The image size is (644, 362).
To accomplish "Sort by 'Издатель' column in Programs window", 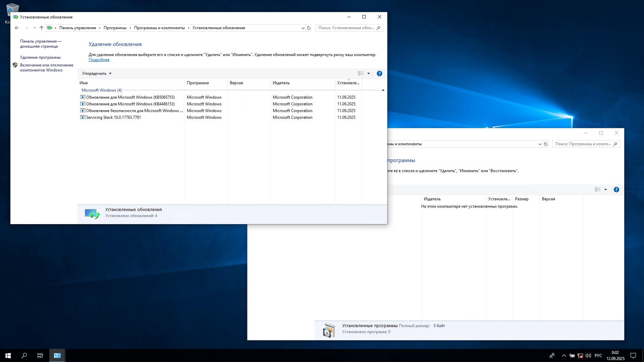I will click(454, 199).
